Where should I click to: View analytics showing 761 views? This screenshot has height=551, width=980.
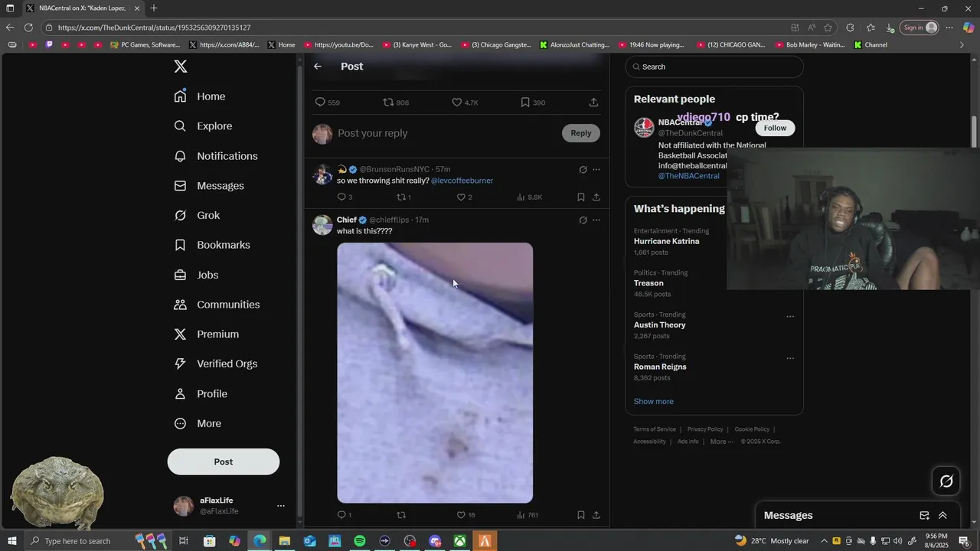point(528,515)
